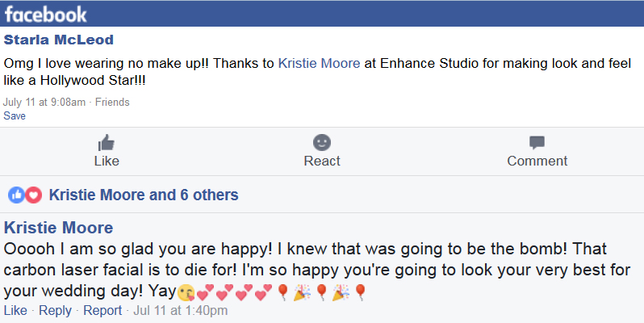Reply to Kristie Moore's comment
Image resolution: width=644 pixels, height=323 pixels.
pos(55,310)
